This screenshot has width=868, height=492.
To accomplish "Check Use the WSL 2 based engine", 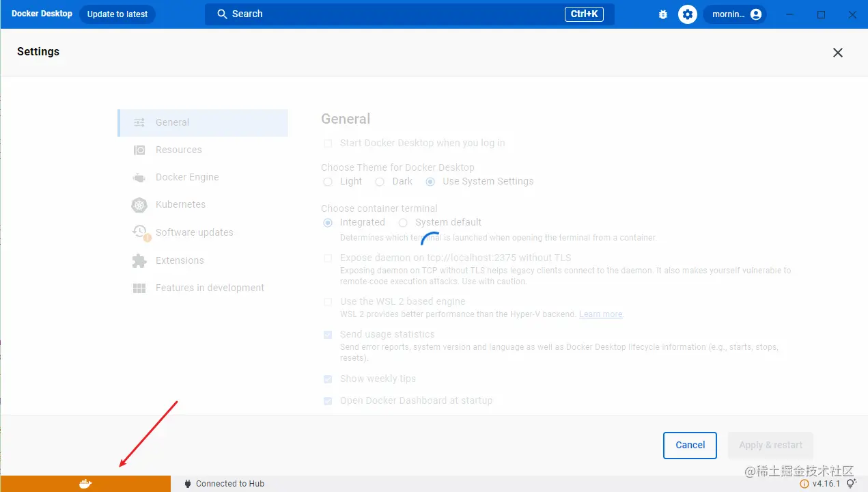I will click(x=328, y=302).
